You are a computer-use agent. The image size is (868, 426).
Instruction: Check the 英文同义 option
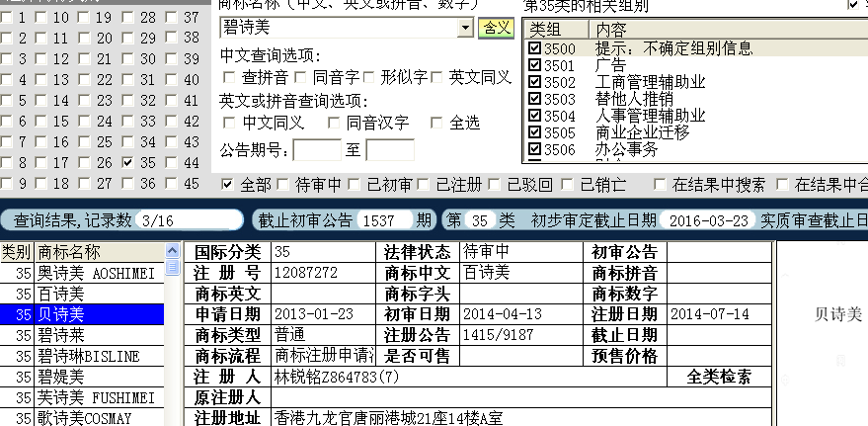[x=436, y=77]
